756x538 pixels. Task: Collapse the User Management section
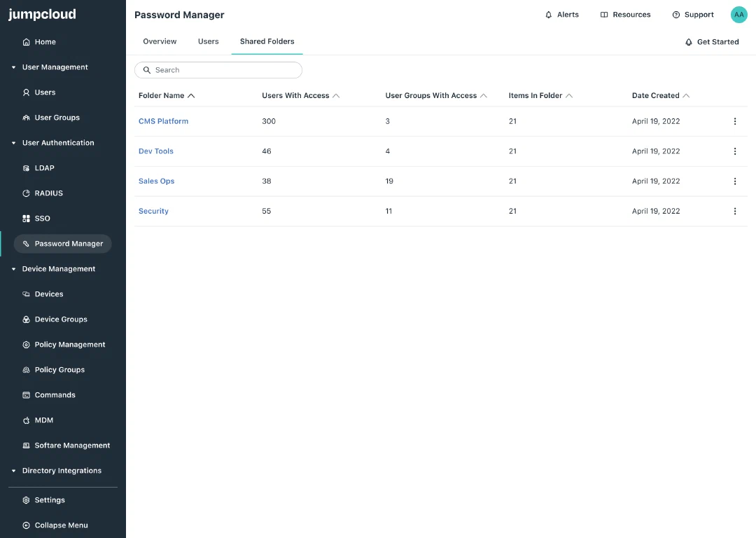13,67
